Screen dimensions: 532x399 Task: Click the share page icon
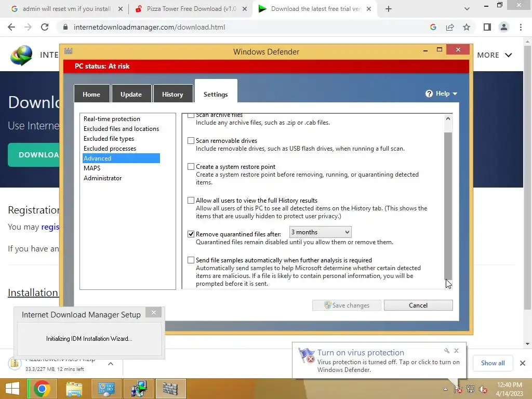pyautogui.click(x=450, y=27)
